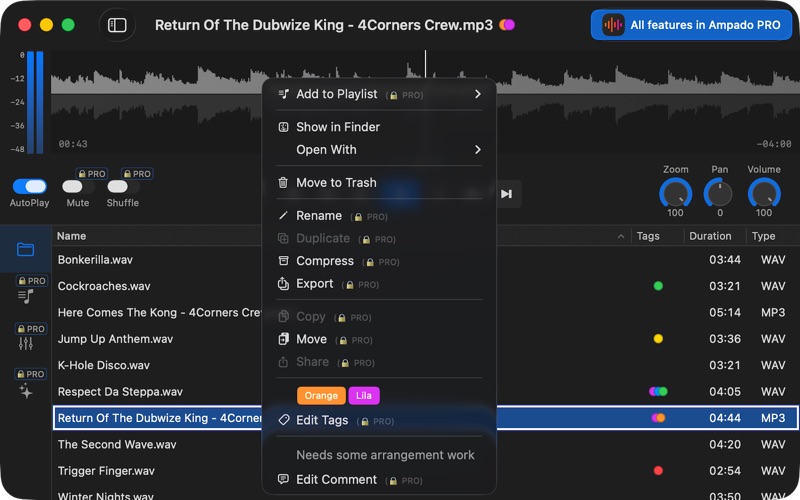Click the pencil icon beside Rename

point(283,215)
